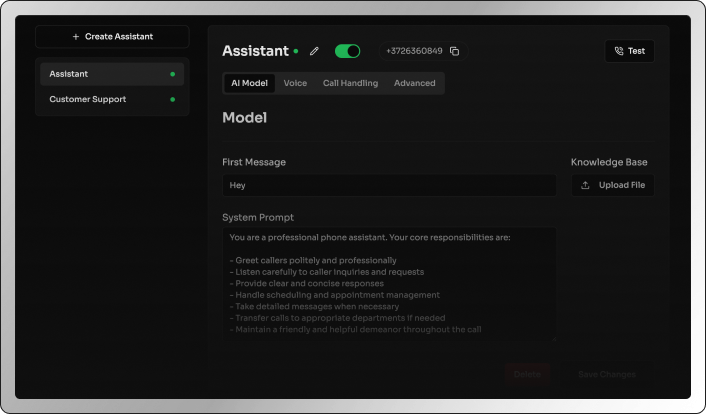This screenshot has height=414, width=706.
Task: Switch to the Advanced tab
Action: 415,83
